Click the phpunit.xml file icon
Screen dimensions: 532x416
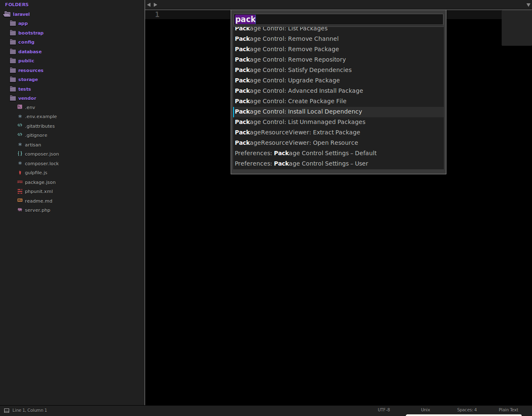(x=20, y=191)
